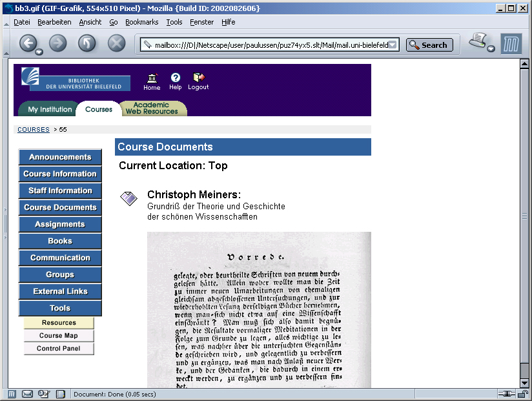This screenshot has height=401, width=532.
Task: Click the Stop loading button
Action: (x=116, y=43)
